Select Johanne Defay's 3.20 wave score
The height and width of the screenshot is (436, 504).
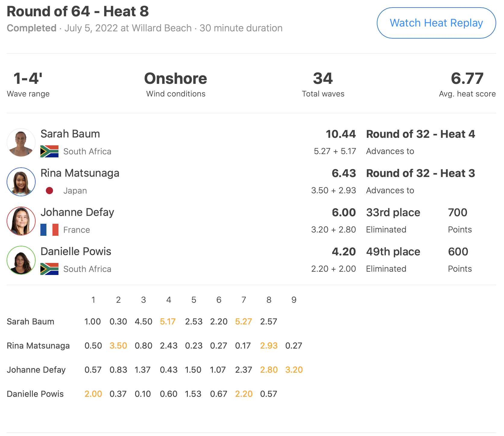294,370
